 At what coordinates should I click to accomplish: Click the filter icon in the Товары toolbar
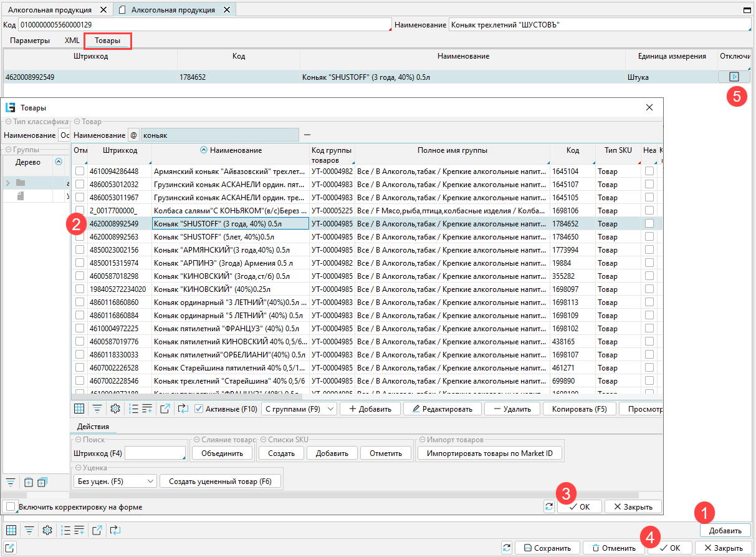click(97, 409)
